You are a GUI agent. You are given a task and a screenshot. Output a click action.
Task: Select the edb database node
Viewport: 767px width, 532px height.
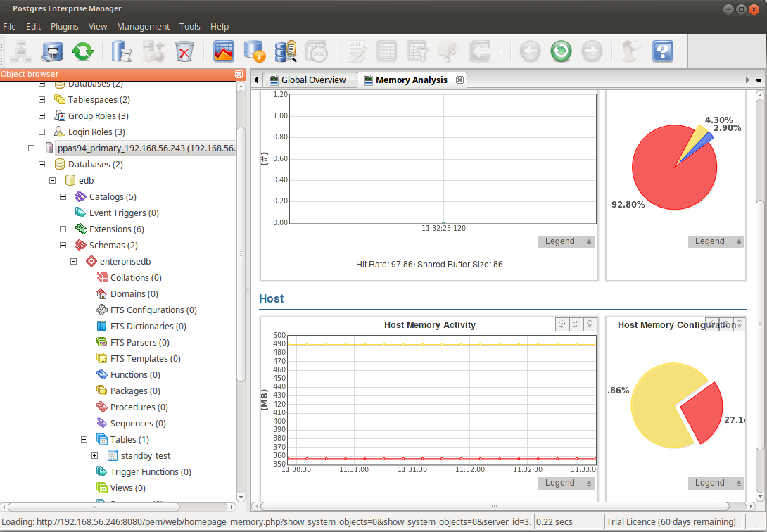86,180
